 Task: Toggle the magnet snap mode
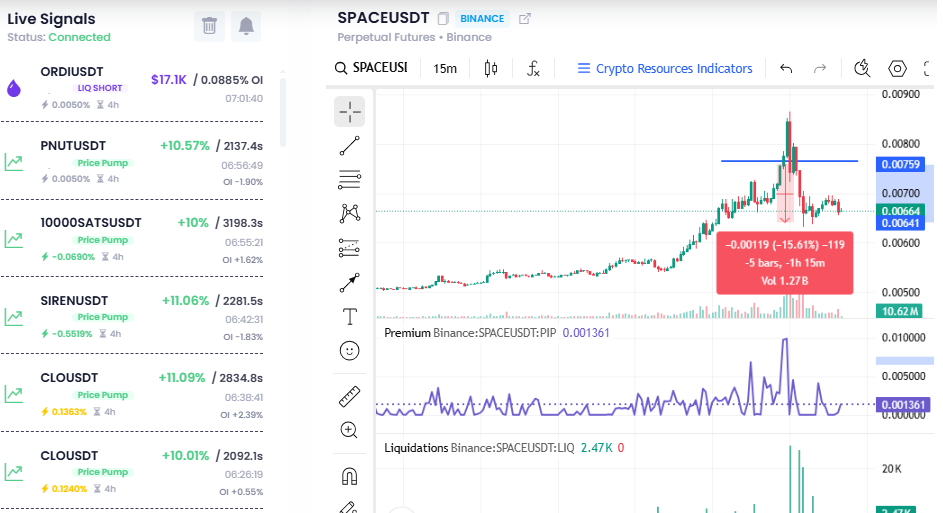coord(349,476)
